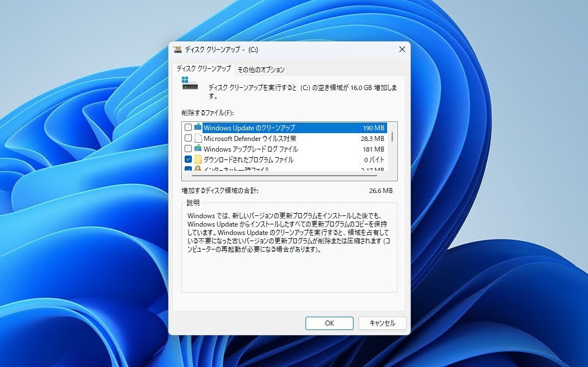
Task: Click the C: drive icon
Action: (190, 83)
